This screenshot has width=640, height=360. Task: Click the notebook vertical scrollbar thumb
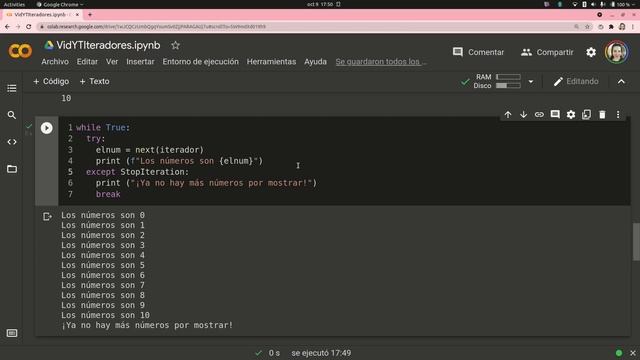pos(636,242)
